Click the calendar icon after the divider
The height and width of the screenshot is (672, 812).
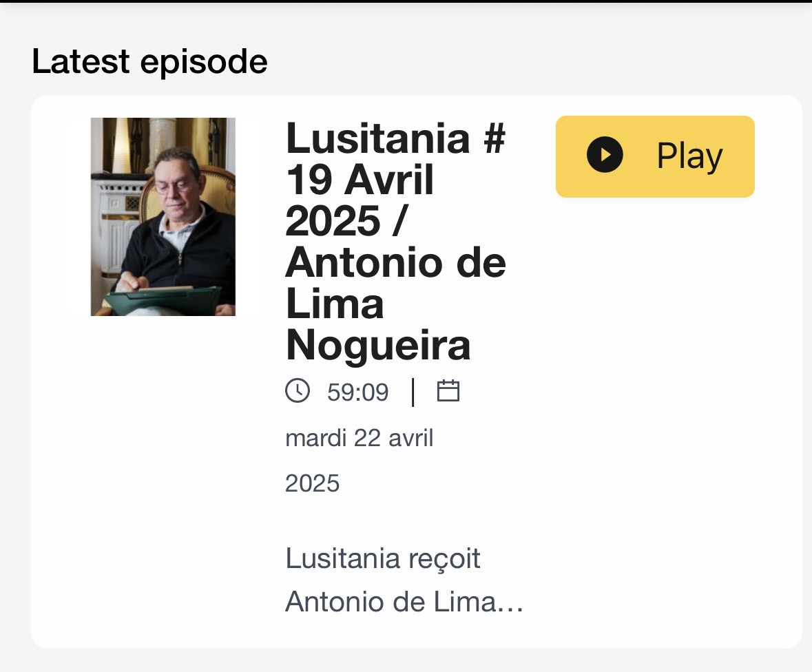pyautogui.click(x=448, y=390)
